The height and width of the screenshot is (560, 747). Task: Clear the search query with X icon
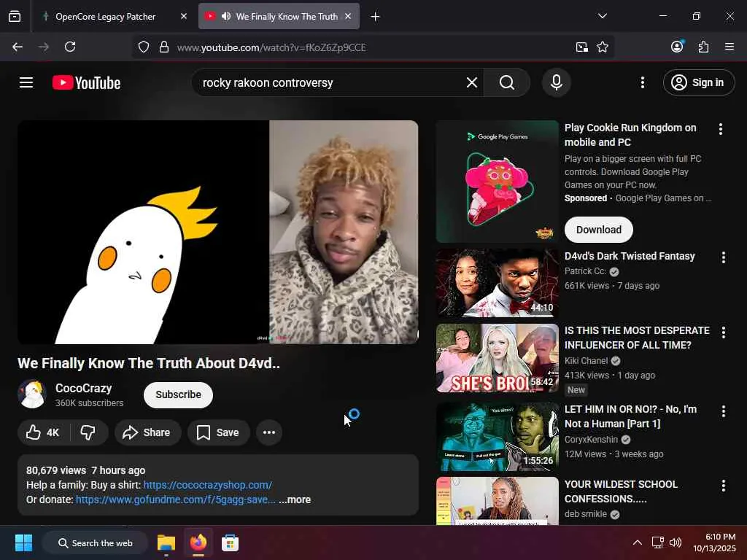coord(472,82)
